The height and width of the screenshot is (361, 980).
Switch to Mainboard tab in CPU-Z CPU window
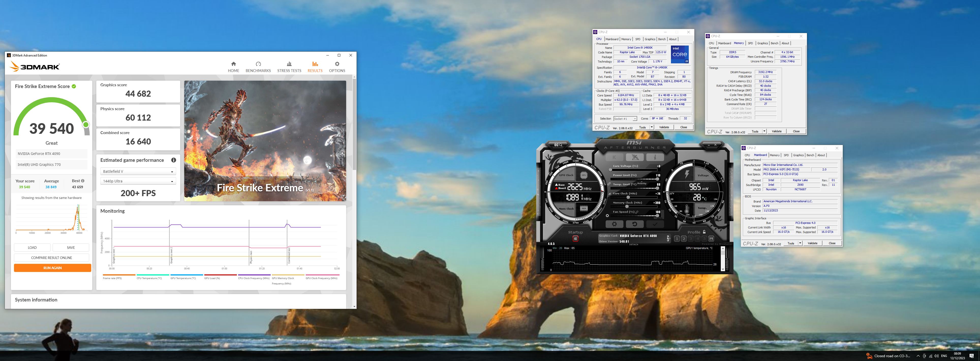(612, 39)
